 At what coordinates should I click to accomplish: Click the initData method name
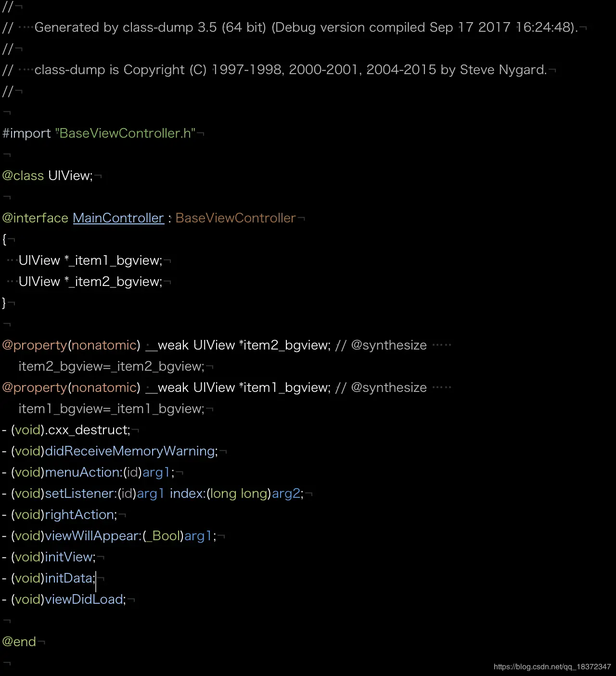pyautogui.click(x=69, y=578)
